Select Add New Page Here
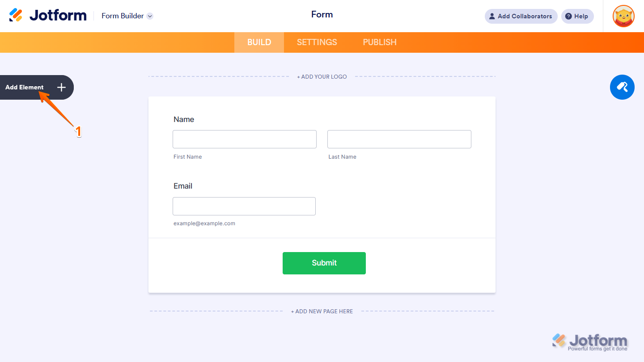Image resolution: width=644 pixels, height=362 pixels. point(322,311)
